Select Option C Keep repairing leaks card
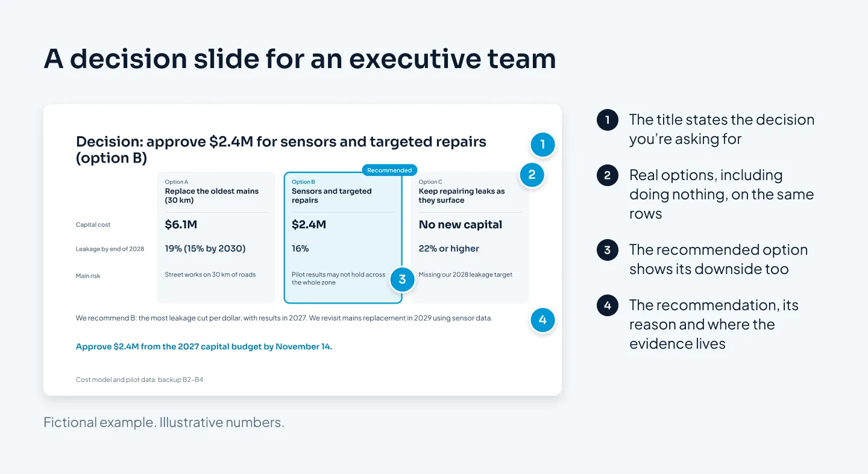 coord(470,237)
